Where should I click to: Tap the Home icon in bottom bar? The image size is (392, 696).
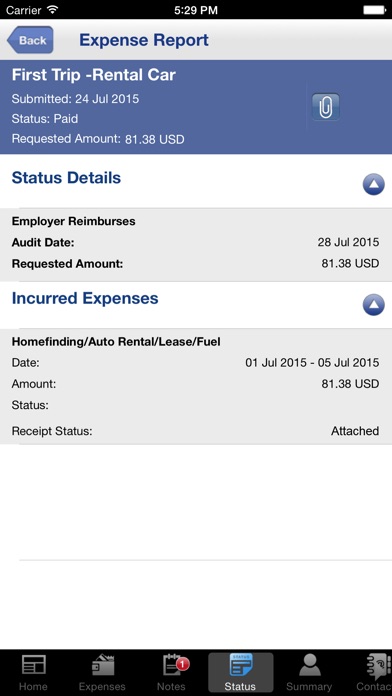click(34, 665)
